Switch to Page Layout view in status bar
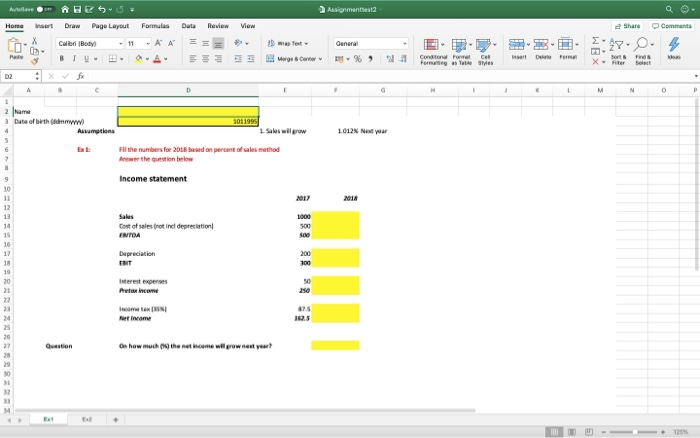This screenshot has height=438, width=700. [571, 432]
